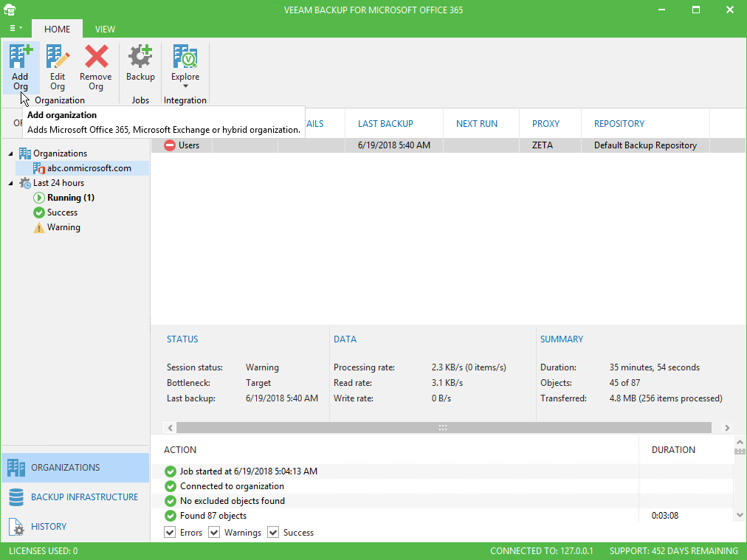Sort by NEXT RUN column header

coord(476,124)
